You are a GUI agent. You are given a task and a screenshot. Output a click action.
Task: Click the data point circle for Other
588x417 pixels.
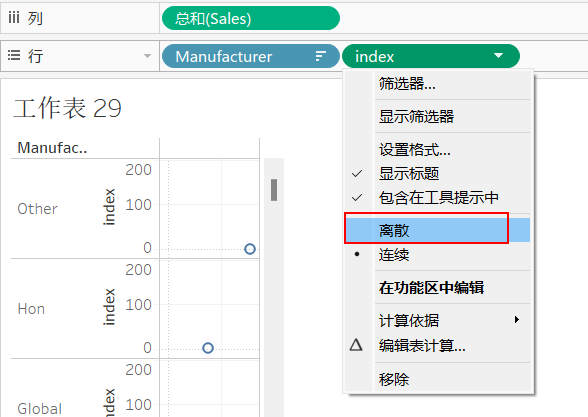(250, 249)
